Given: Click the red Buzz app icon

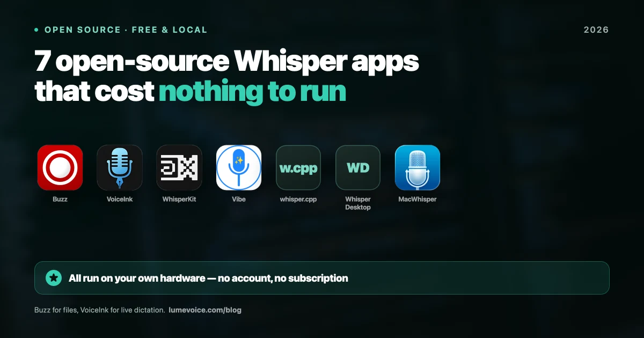Looking at the screenshot, I should [60, 167].
